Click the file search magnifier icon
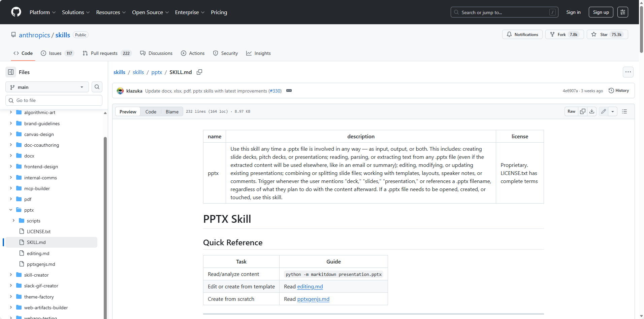Screen dimensions: 644x319 (x=97, y=87)
